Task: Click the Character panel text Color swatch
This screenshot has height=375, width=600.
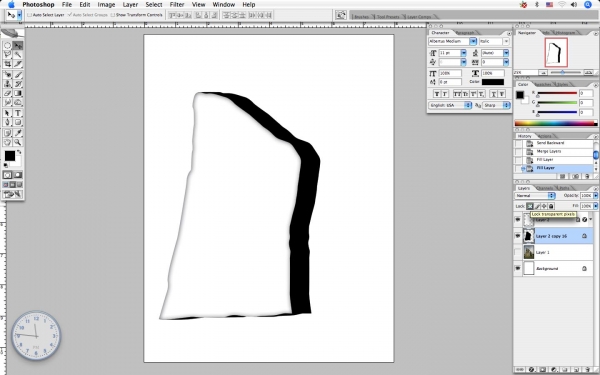Action: coord(493,82)
